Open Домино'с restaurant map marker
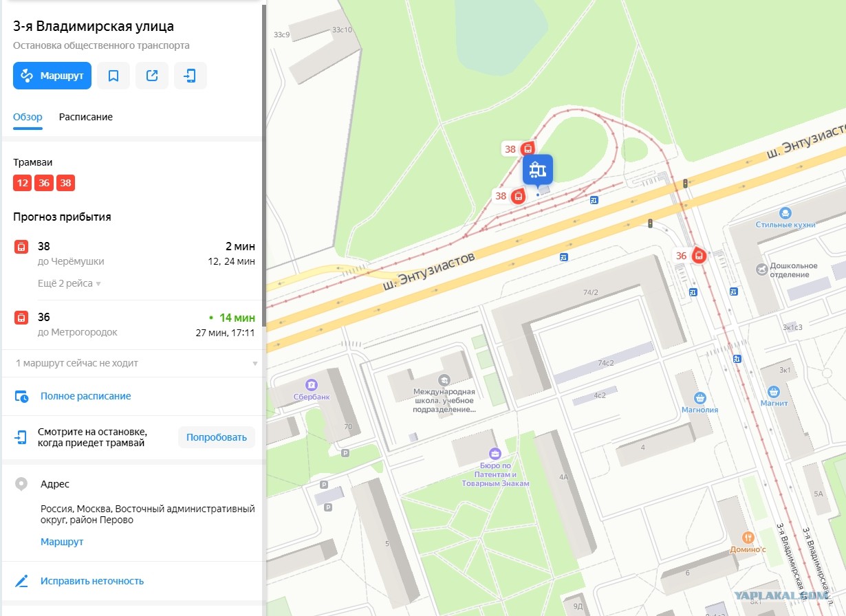846x616 pixels. [748, 538]
